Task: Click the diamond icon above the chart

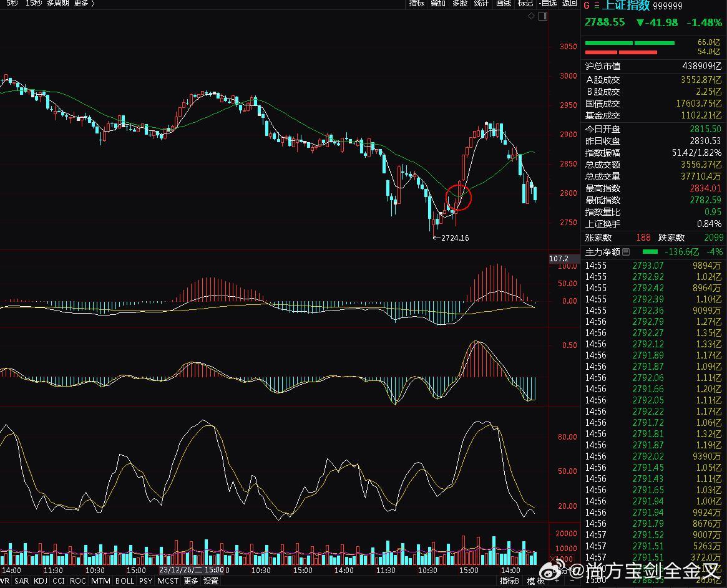Action: click(531, 16)
